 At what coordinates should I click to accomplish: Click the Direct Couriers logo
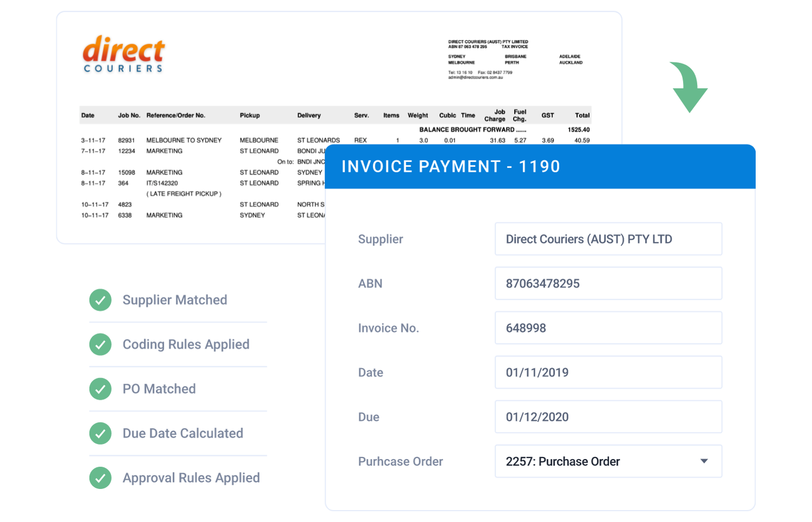coord(124,54)
